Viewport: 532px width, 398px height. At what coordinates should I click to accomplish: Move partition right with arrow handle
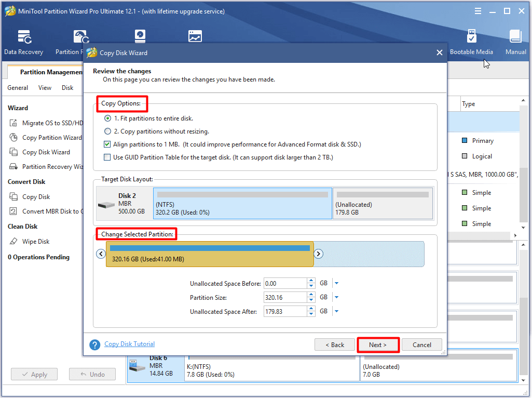318,254
